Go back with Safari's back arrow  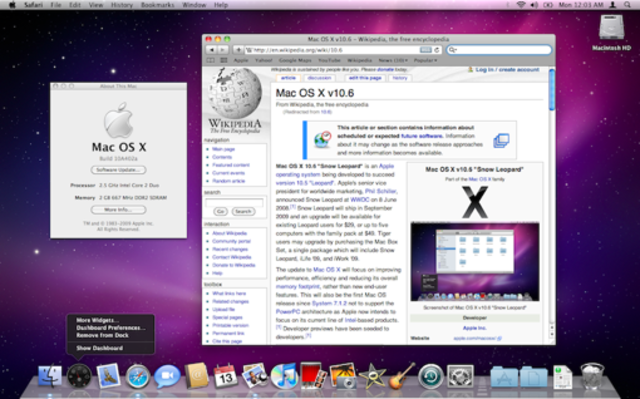click(211, 50)
